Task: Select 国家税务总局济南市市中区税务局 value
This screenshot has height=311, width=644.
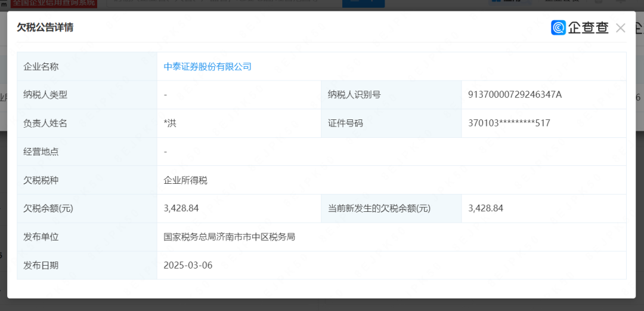Action: pos(229,237)
